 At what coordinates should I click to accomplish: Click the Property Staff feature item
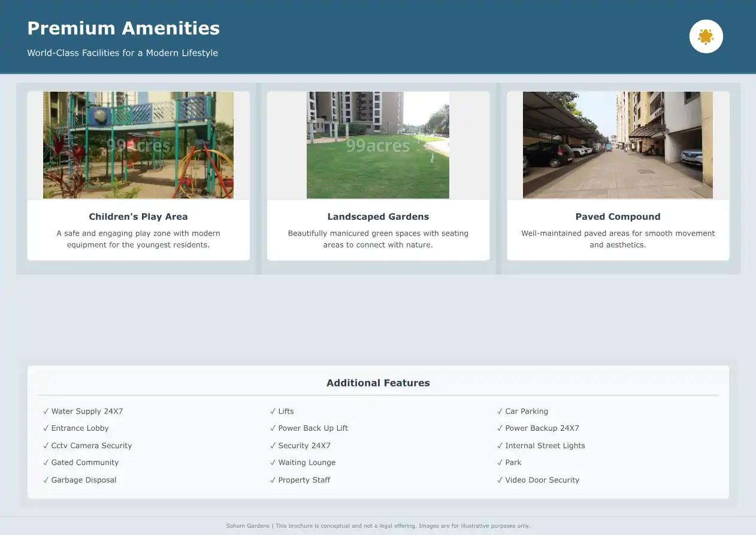pyautogui.click(x=300, y=480)
